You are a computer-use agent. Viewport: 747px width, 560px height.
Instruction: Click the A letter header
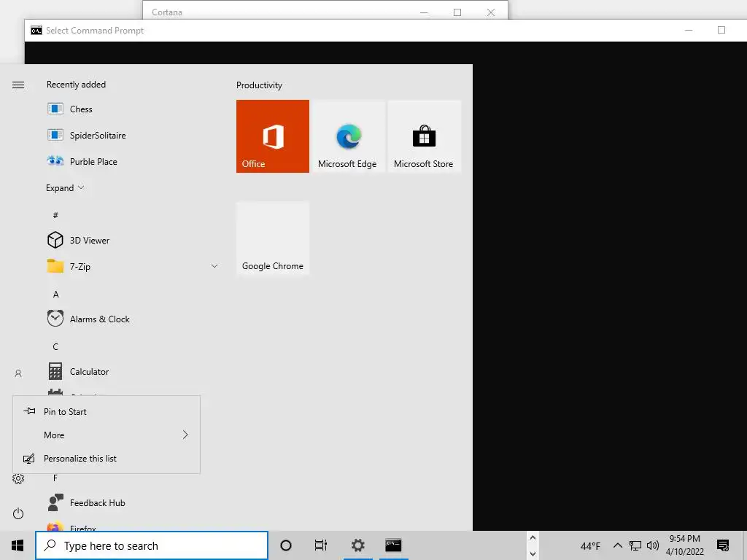[55, 295]
